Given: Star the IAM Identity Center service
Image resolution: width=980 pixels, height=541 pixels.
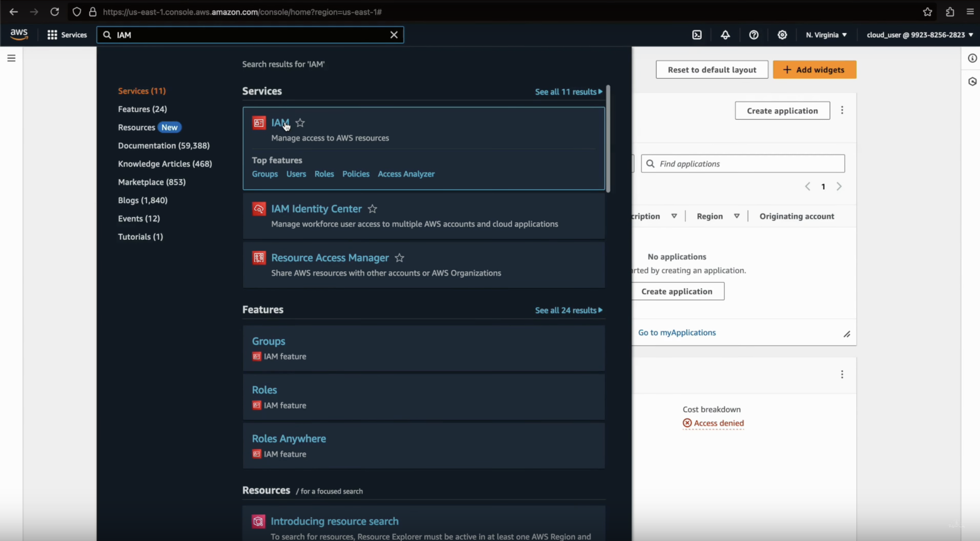Looking at the screenshot, I should pos(372,209).
